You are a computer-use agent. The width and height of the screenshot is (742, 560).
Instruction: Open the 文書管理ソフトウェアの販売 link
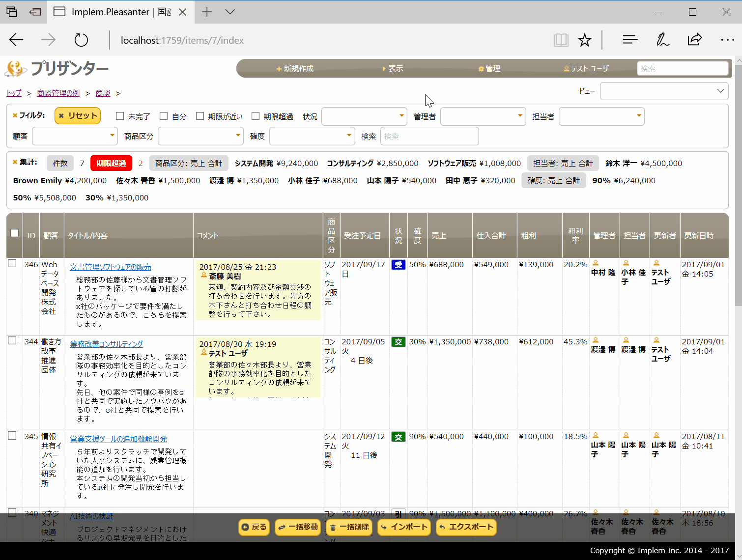111,267
